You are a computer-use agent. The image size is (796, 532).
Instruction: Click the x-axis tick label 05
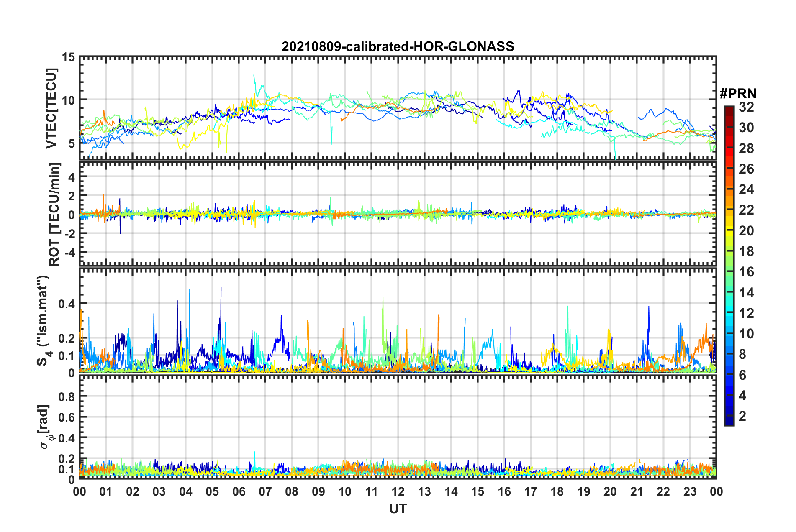click(212, 492)
